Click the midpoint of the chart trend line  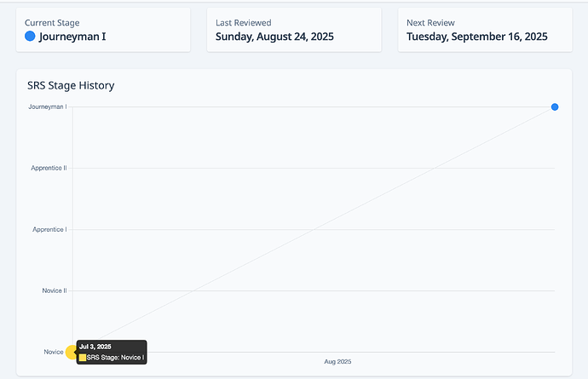point(314,229)
